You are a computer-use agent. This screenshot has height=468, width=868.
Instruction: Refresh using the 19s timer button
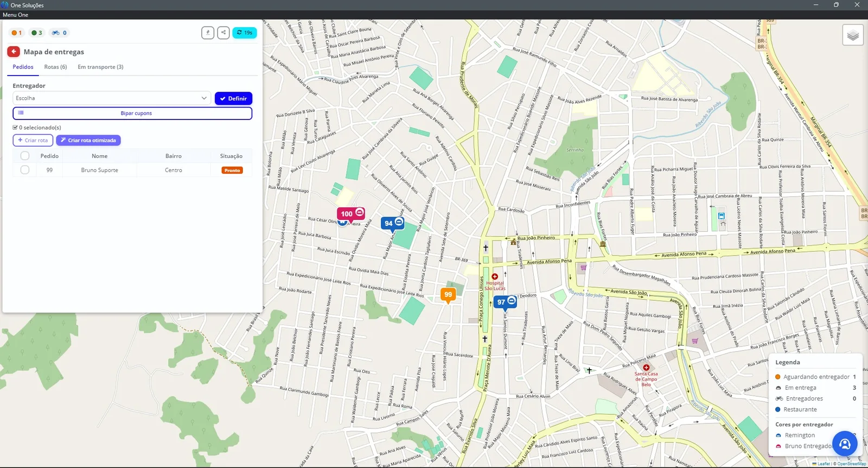coord(245,33)
